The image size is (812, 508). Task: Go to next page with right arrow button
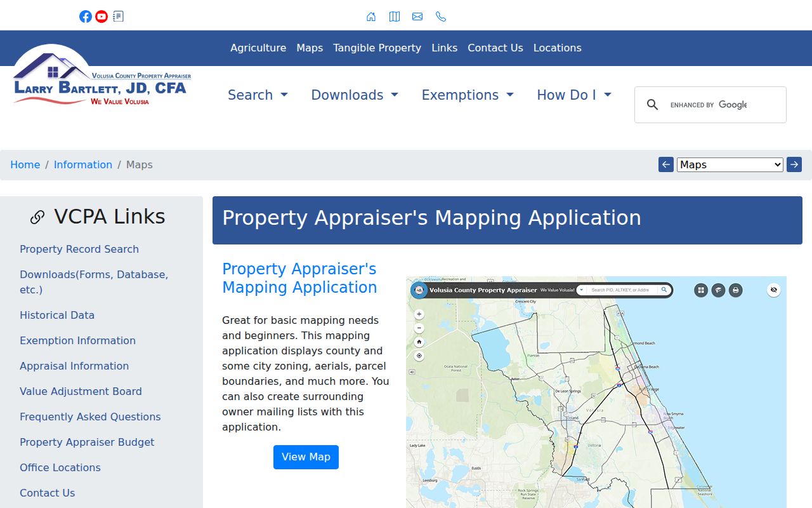point(794,164)
